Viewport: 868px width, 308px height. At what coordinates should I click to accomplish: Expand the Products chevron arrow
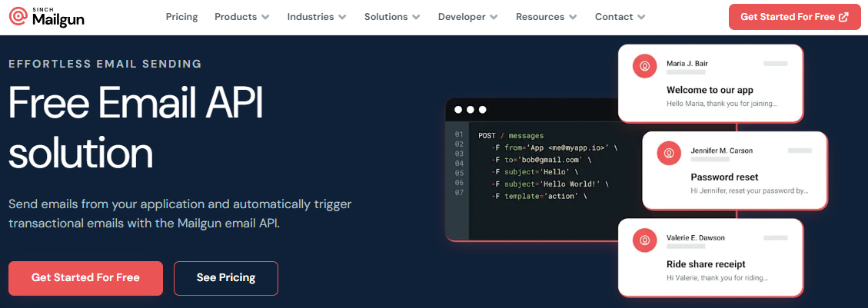[x=265, y=17]
